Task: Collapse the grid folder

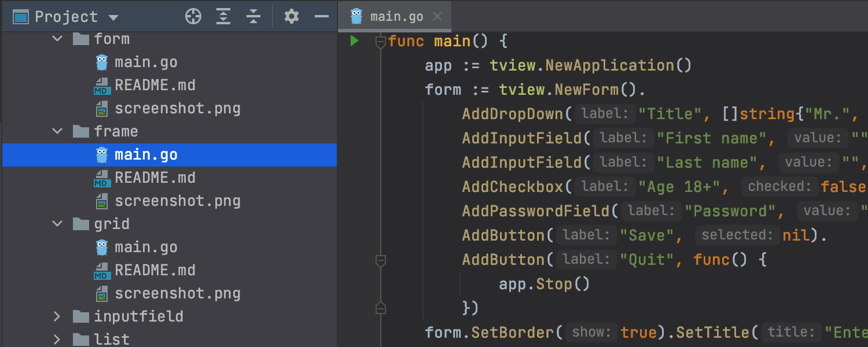Action: pos(57,224)
